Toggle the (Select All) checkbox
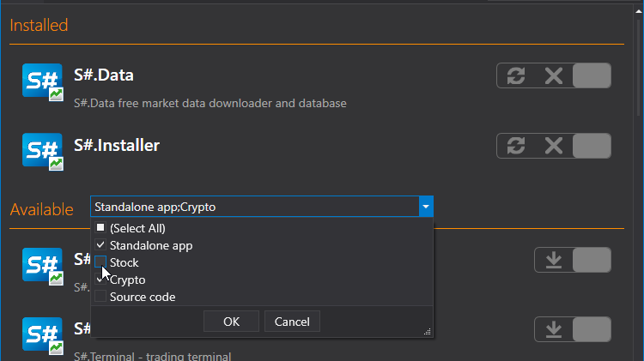Screen dimensions: 644x361 [x=100, y=228]
